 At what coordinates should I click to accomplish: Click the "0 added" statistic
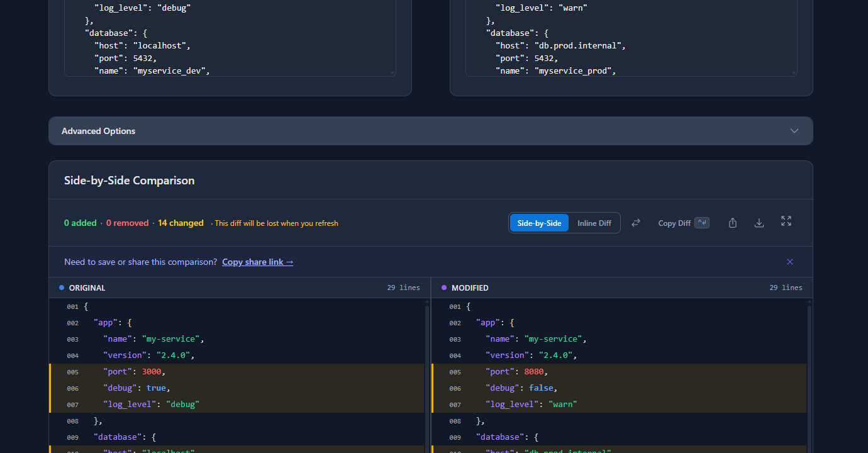tap(80, 222)
